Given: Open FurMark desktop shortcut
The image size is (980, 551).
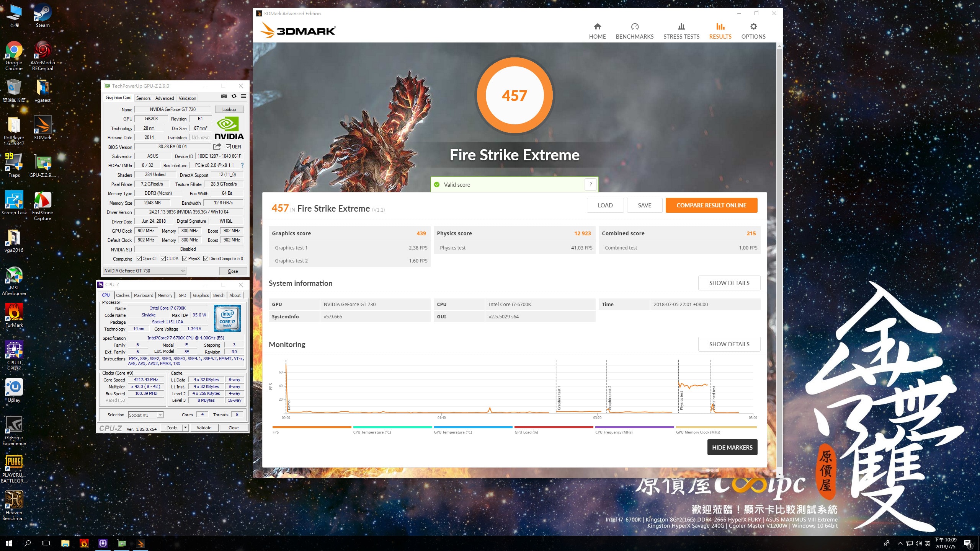Looking at the screenshot, I should pos(14,315).
